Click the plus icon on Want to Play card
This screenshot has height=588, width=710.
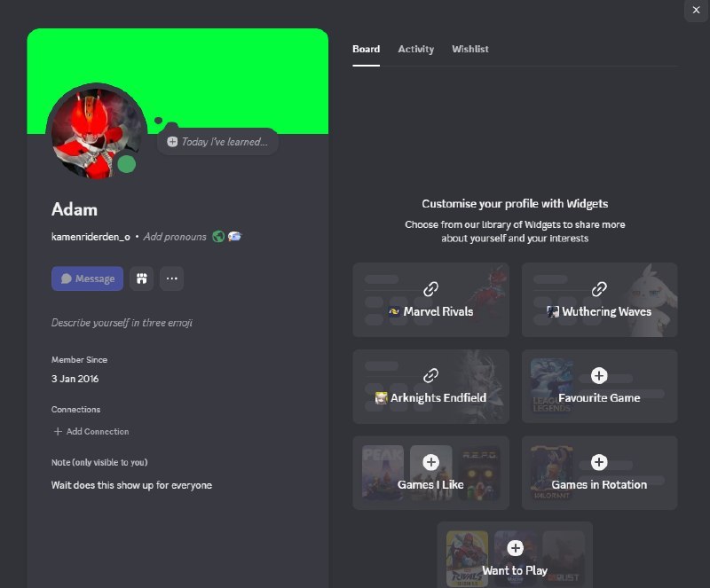point(515,548)
